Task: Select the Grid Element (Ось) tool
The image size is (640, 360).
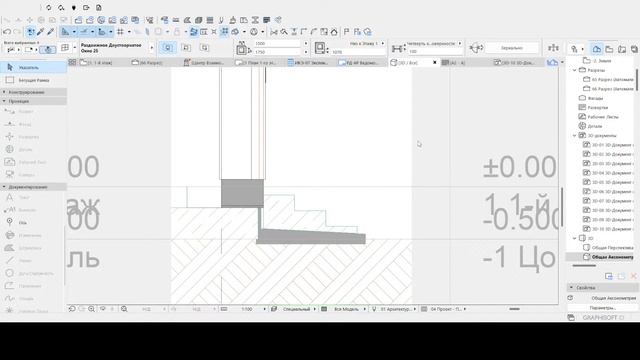Action: coord(33,222)
